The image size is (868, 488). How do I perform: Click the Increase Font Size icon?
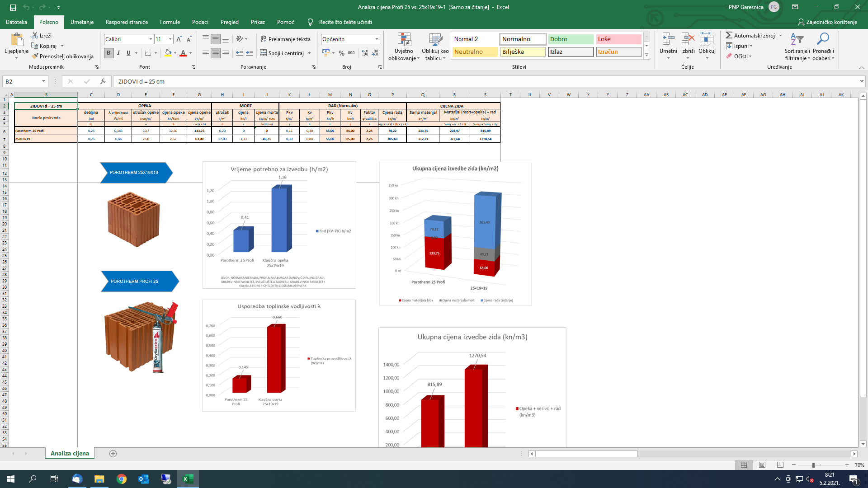tap(179, 39)
